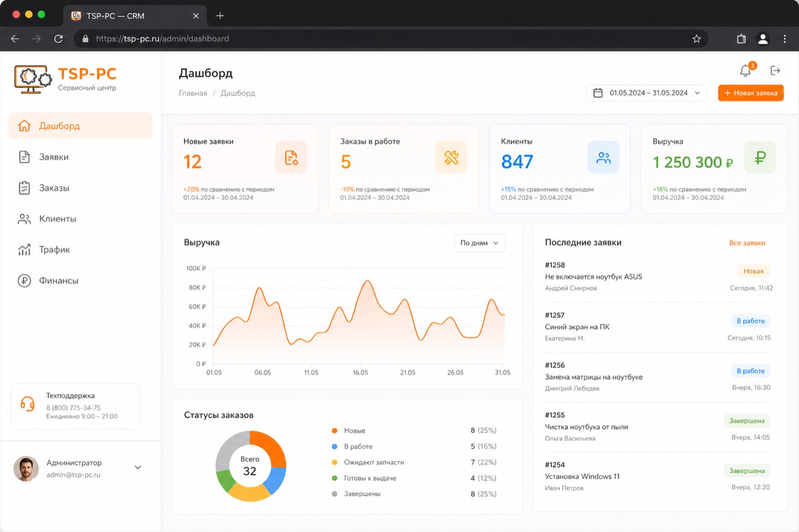Click the Клиенты card people icon
The width and height of the screenshot is (799, 532).
(x=603, y=157)
